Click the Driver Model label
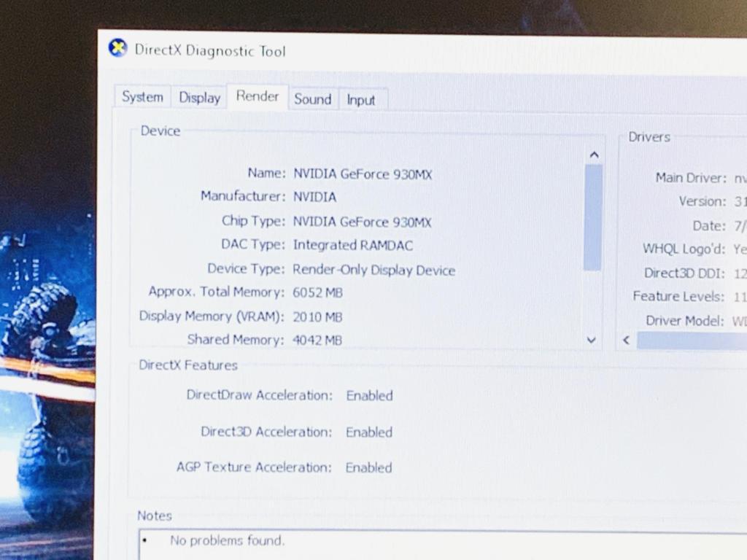Screen dimensions: 747x560 (685, 321)
